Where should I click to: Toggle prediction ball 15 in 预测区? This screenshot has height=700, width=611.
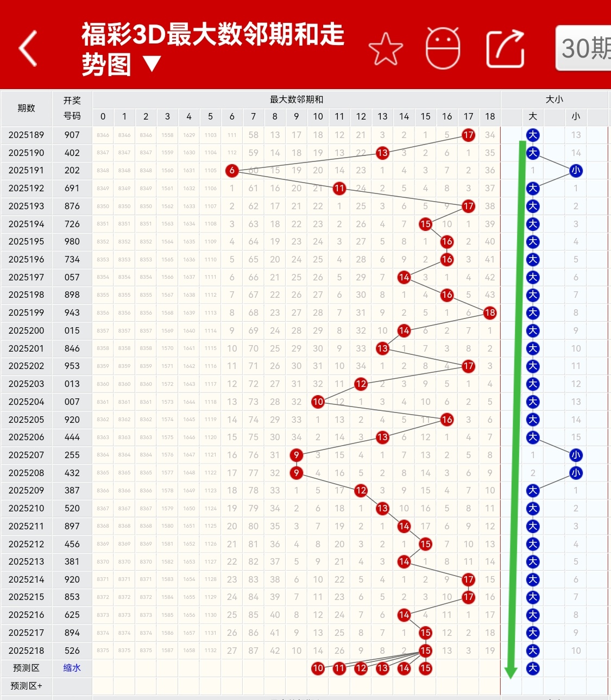click(x=426, y=668)
